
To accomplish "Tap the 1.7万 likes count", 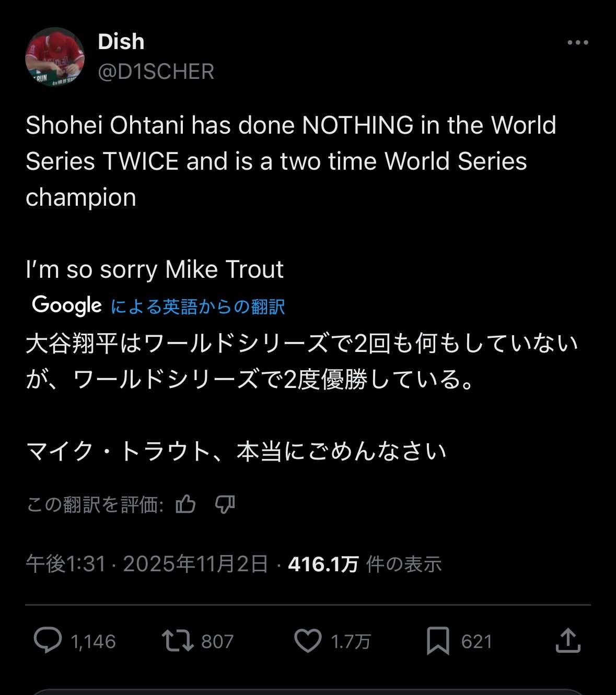I will [x=351, y=641].
